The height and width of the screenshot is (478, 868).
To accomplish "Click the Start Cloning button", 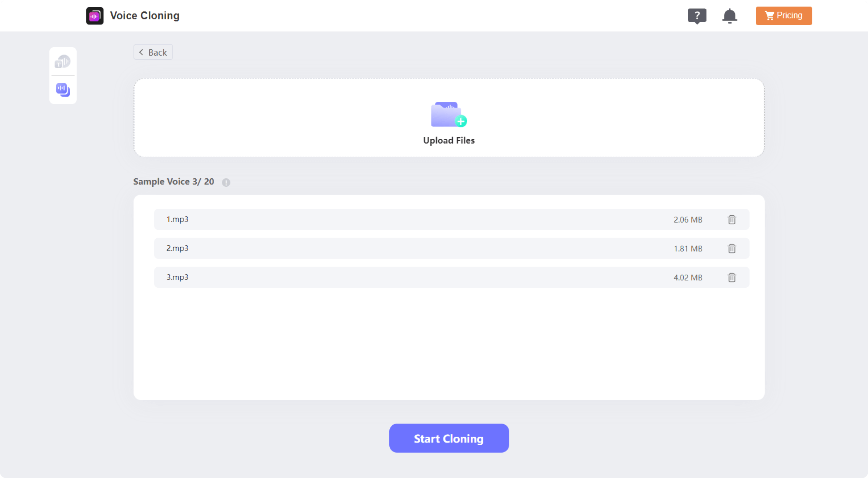I will coord(449,438).
